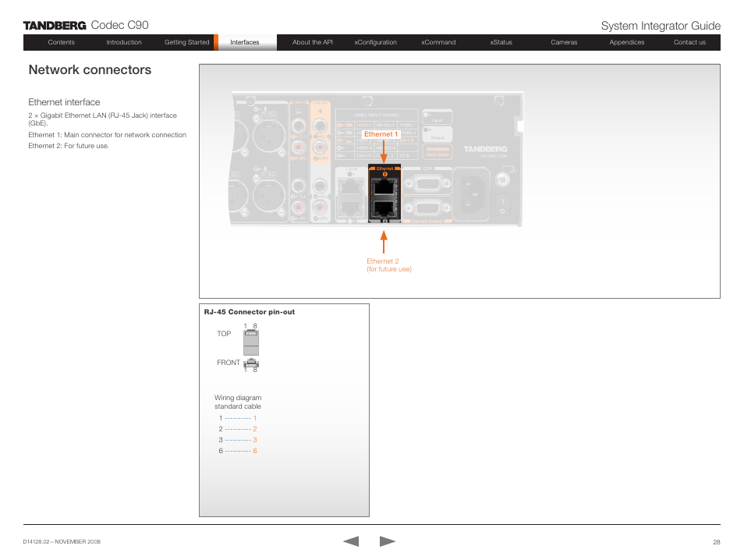
Task: Open the Contents tab
Action: pyautogui.click(x=61, y=42)
